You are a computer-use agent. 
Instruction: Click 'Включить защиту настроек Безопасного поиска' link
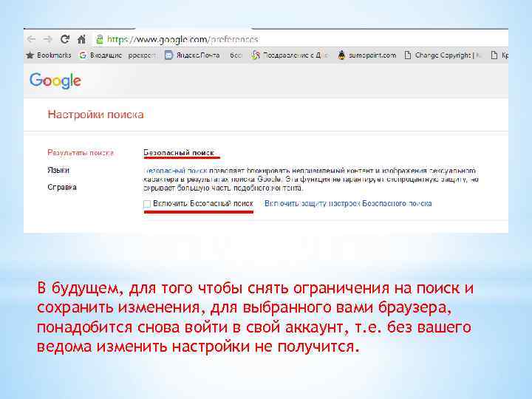point(348,204)
